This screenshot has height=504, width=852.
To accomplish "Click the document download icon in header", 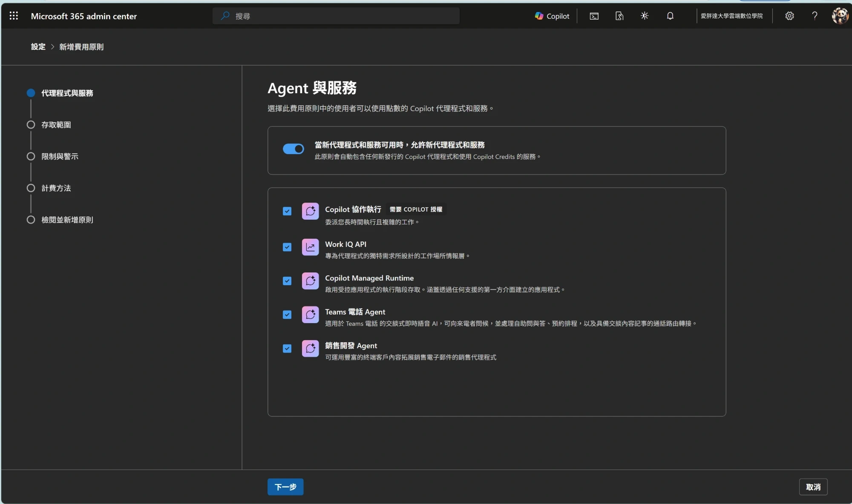I will click(x=619, y=16).
